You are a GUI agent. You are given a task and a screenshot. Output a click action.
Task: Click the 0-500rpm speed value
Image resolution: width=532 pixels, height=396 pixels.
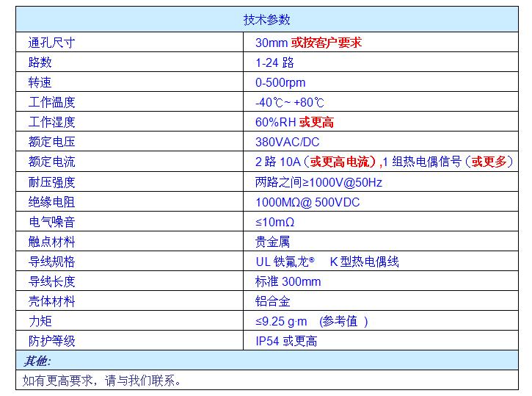280,83
